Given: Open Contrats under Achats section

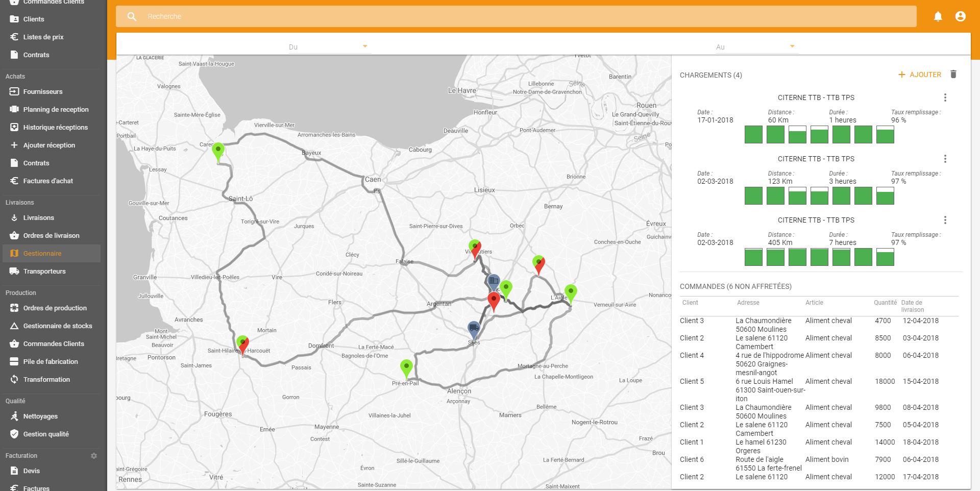Looking at the screenshot, I should [36, 163].
